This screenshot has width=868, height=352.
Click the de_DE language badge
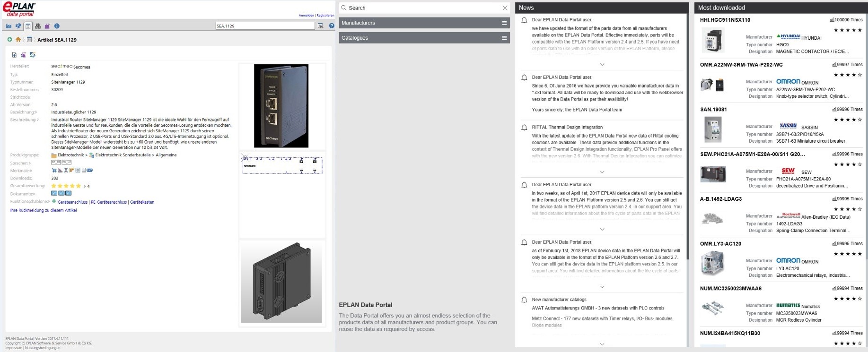tap(56, 163)
